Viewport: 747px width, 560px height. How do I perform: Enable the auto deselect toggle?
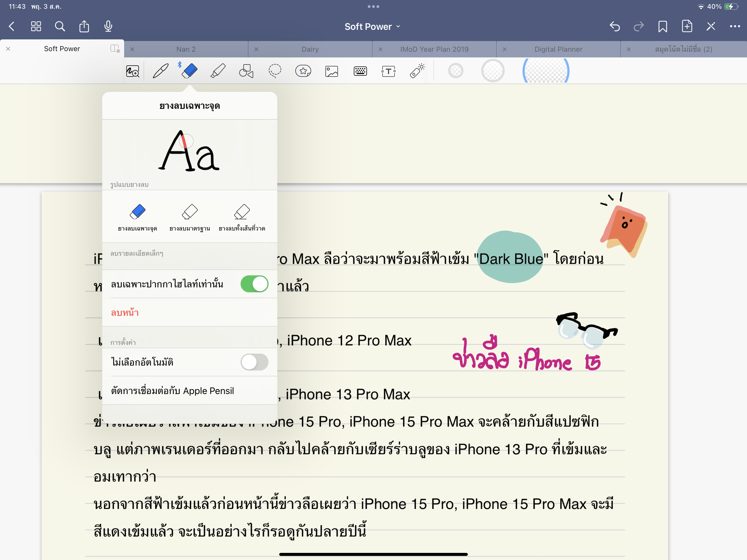254,362
